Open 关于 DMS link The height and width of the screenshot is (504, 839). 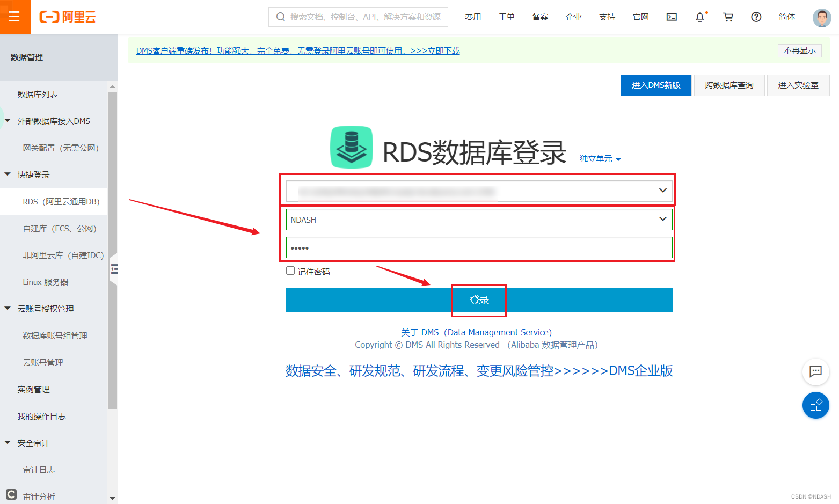pyautogui.click(x=476, y=332)
